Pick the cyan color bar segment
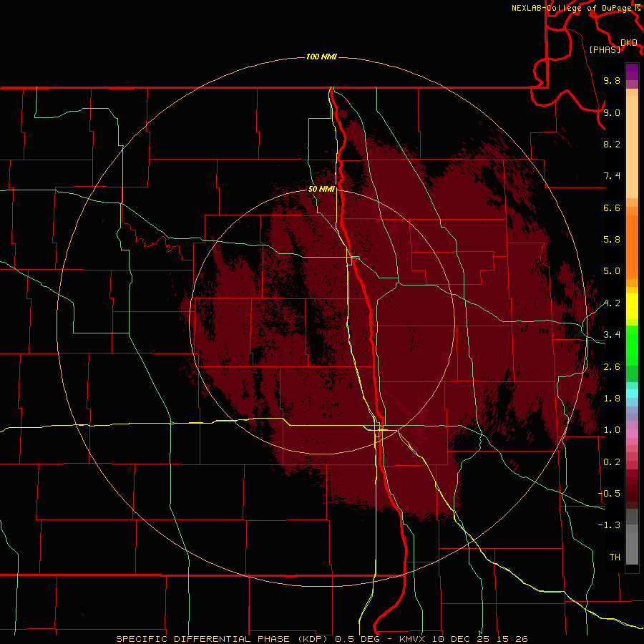The image size is (644, 644). pyautogui.click(x=632, y=394)
